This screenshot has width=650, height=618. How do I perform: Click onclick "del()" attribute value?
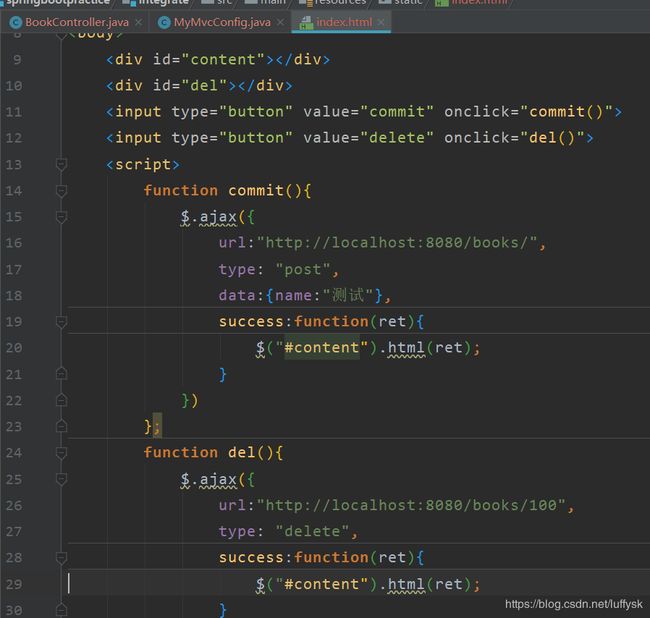(552, 138)
